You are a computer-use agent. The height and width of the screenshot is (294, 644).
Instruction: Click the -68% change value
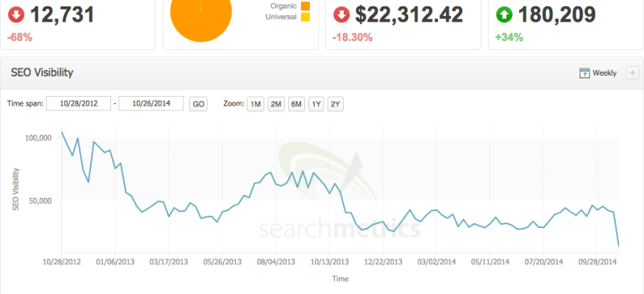pos(19,37)
